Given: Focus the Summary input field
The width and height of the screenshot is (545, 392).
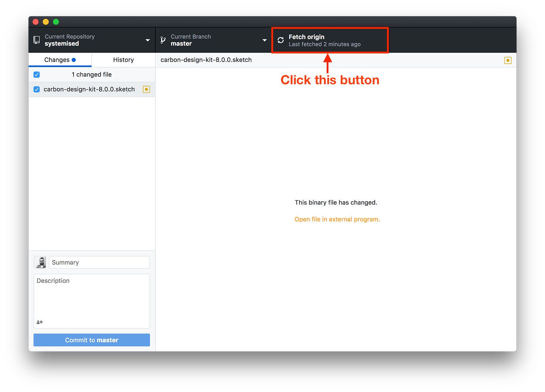Looking at the screenshot, I should 99,262.
